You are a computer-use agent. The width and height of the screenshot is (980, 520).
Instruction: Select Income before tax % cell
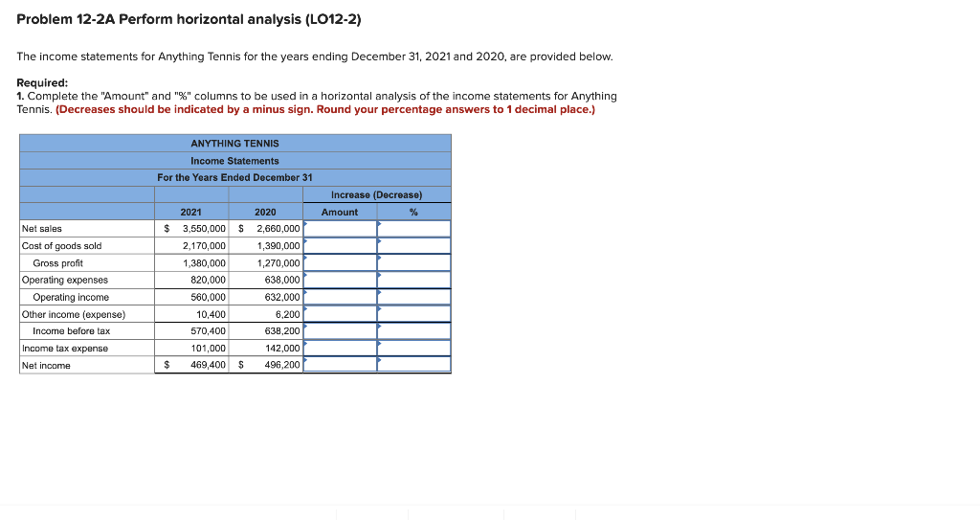coord(413,331)
